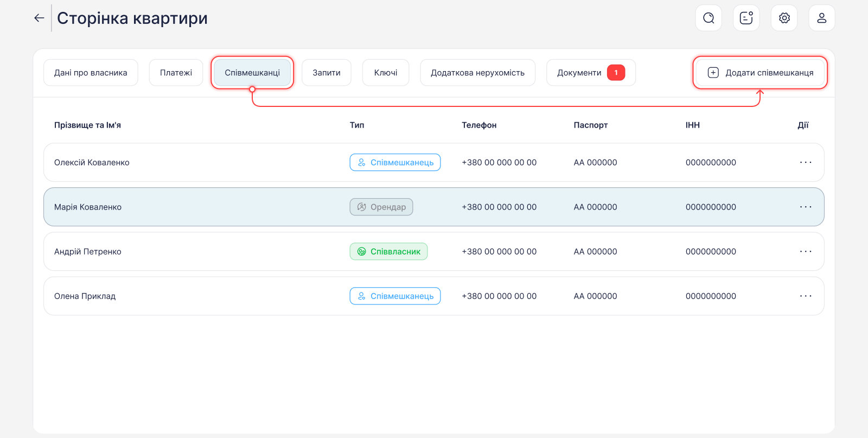The height and width of the screenshot is (438, 868).
Task: Select the name Андрій Петренко
Action: click(88, 251)
